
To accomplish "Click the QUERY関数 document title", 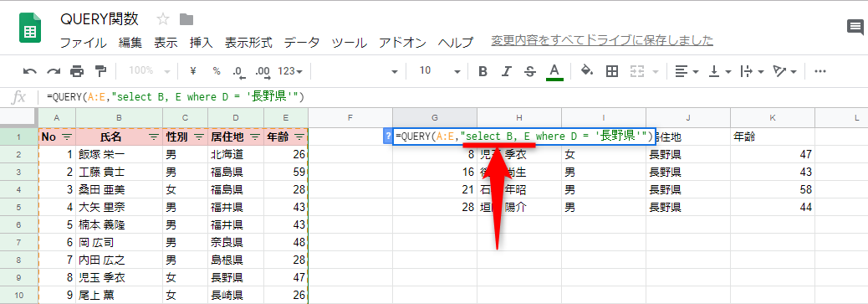I will [99, 19].
